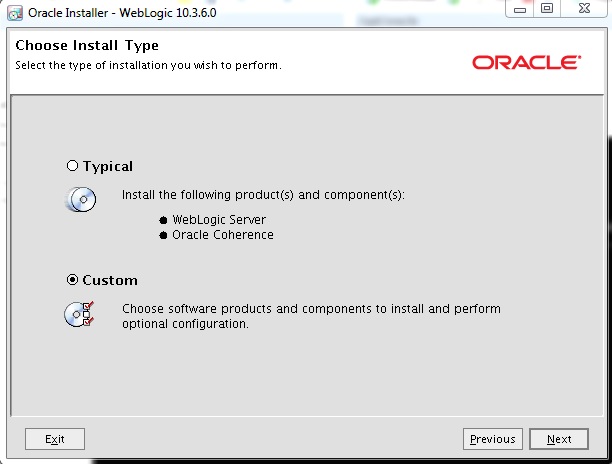
Task: Select the Custom install radio button
Action: pyautogui.click(x=72, y=280)
